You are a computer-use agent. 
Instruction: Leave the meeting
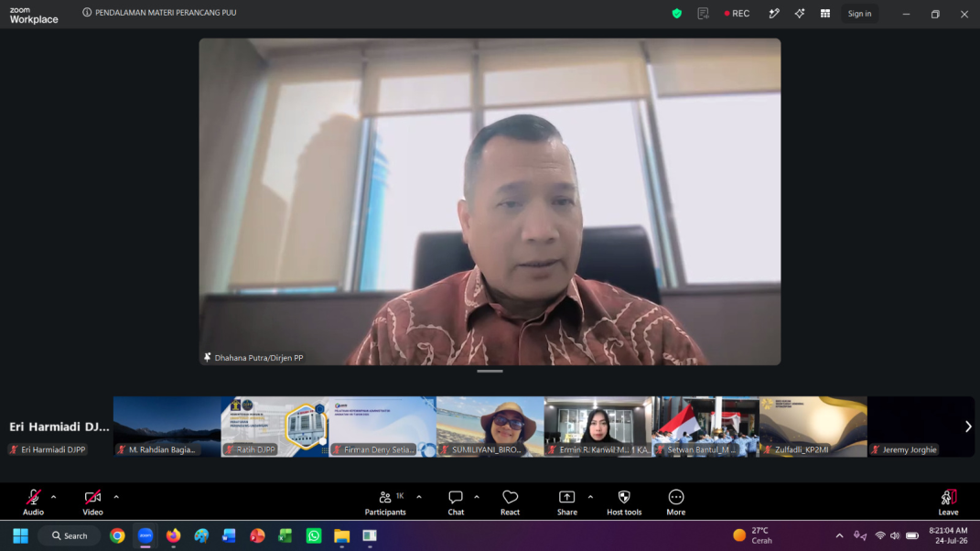point(948,502)
